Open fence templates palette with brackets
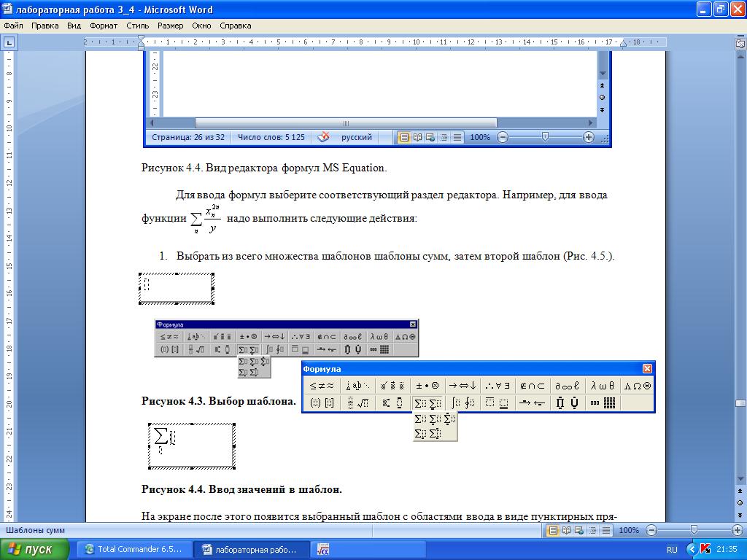 tap(322, 402)
